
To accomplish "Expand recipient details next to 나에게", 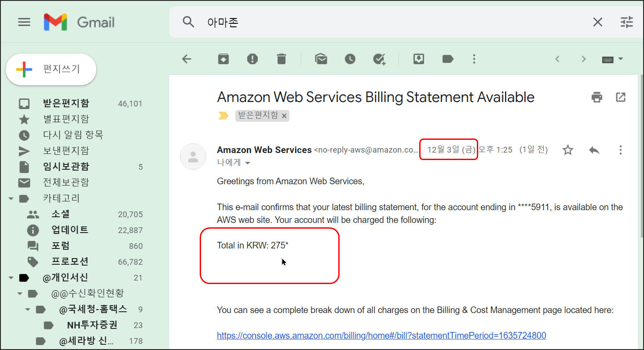I will (248, 163).
